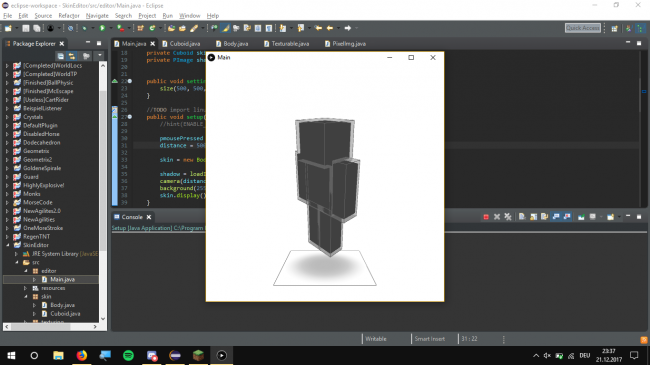The image size is (650, 365).
Task: Click the Open Perspective icon near Quick Access
Action: pyautogui.click(x=614, y=28)
